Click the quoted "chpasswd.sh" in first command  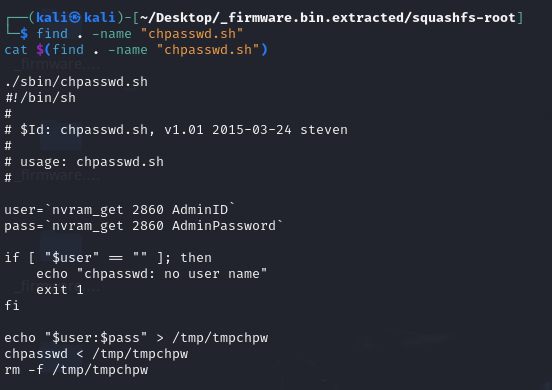(192, 34)
